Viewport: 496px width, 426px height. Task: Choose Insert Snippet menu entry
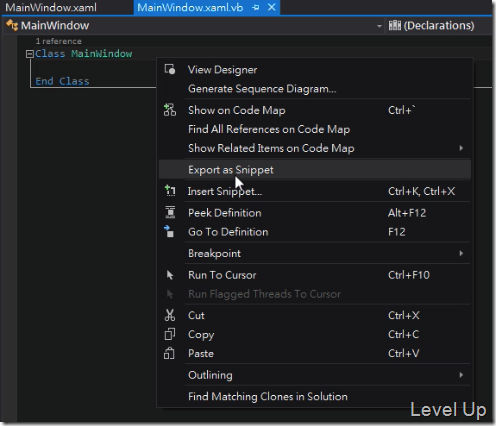pyautogui.click(x=315, y=191)
